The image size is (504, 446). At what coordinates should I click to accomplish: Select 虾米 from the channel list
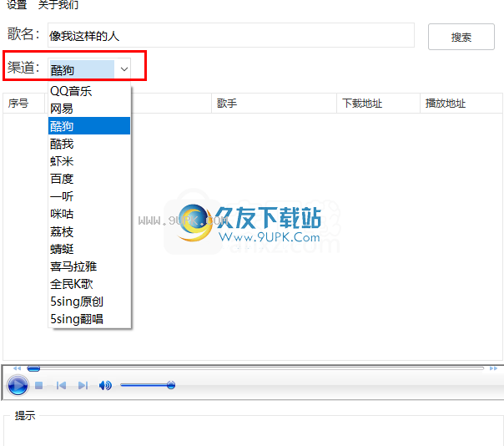click(89, 161)
